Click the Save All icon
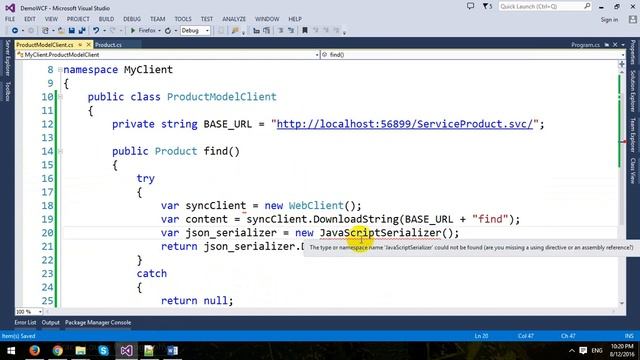The image size is (640, 360). [82, 31]
